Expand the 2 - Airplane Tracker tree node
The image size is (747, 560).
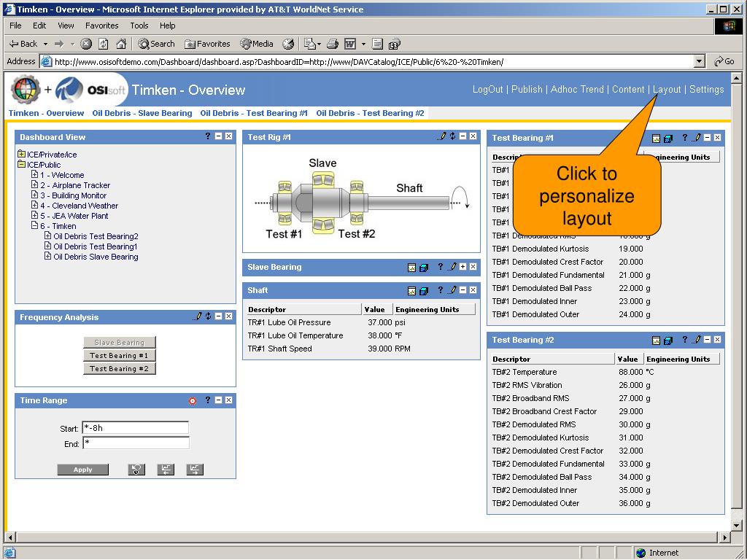34,184
